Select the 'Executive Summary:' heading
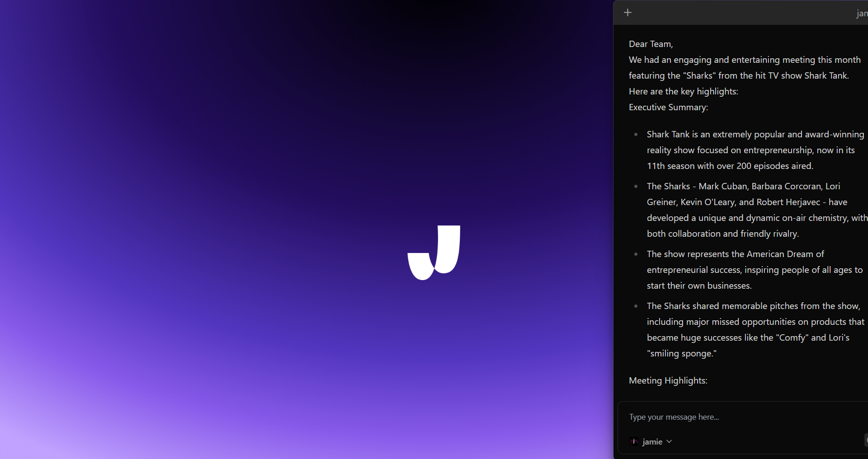This screenshot has height=459, width=868. 669,107
